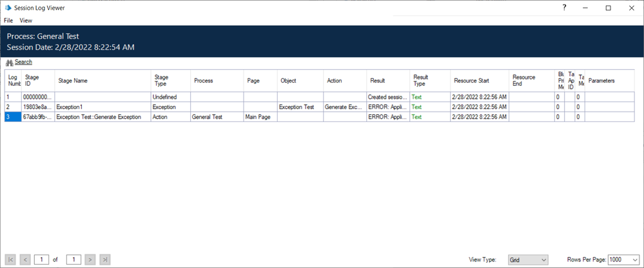Click ERROR: Appli... result in row 3
This screenshot has width=644, height=268.
point(388,117)
